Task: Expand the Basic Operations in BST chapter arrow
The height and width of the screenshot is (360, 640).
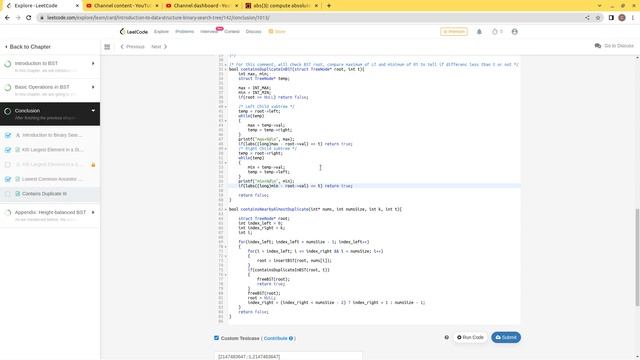Action: click(x=93, y=87)
